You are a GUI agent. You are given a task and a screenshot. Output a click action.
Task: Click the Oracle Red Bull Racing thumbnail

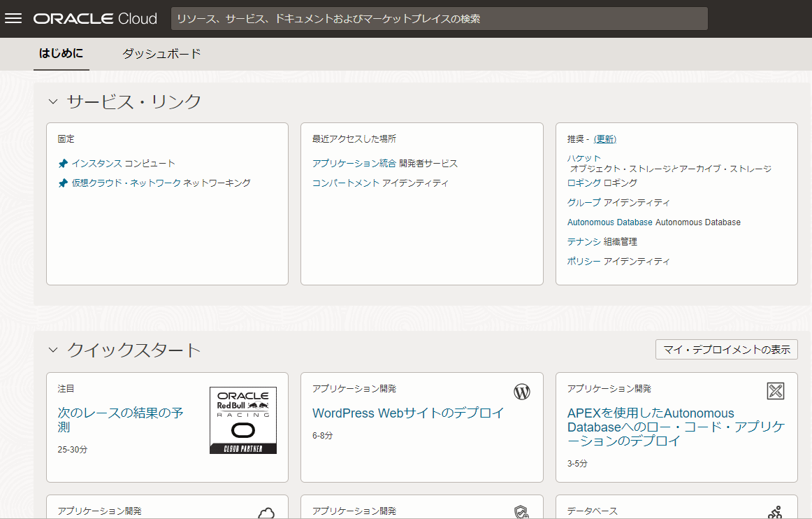coord(242,420)
